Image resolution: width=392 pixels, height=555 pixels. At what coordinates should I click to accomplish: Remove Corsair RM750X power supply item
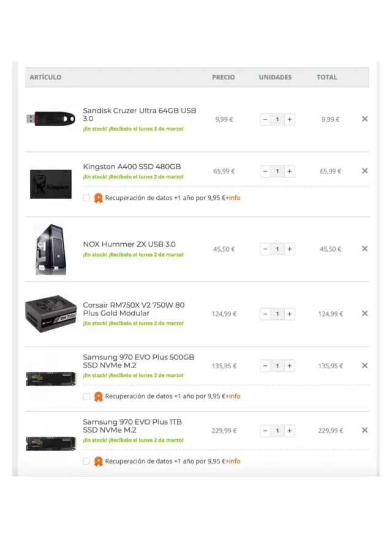(x=364, y=314)
